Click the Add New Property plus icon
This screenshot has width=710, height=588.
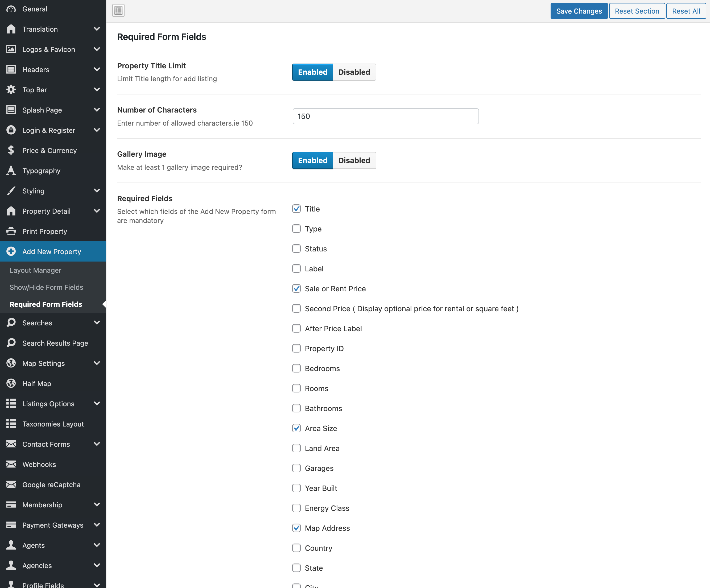11,251
